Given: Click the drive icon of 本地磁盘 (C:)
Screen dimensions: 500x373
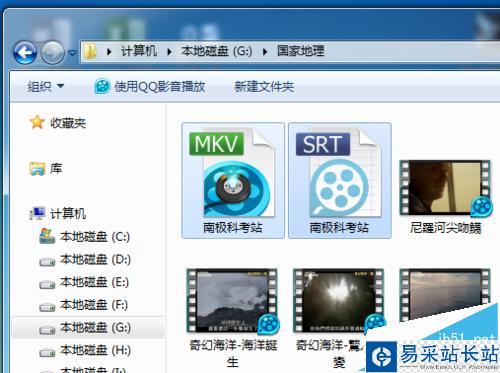Looking at the screenshot, I should 47,236.
